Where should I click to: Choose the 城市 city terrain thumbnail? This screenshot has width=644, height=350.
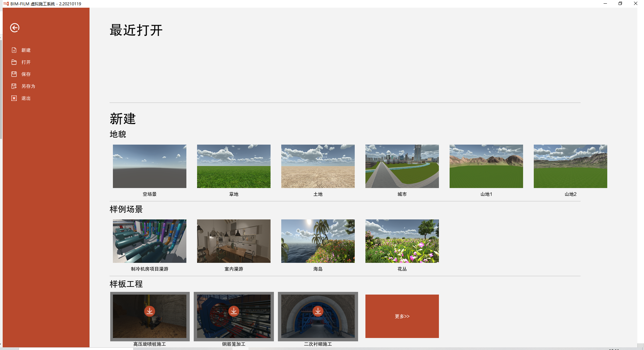click(x=402, y=166)
